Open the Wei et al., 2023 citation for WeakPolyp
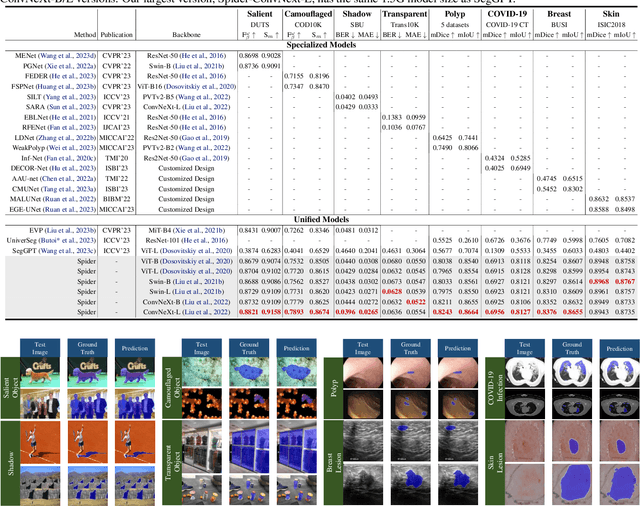 click(71, 148)
